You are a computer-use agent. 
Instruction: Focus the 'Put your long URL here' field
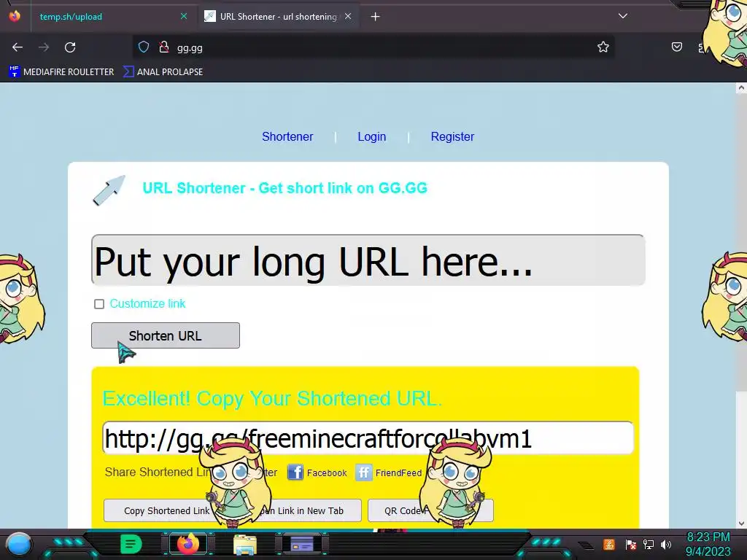(x=368, y=260)
